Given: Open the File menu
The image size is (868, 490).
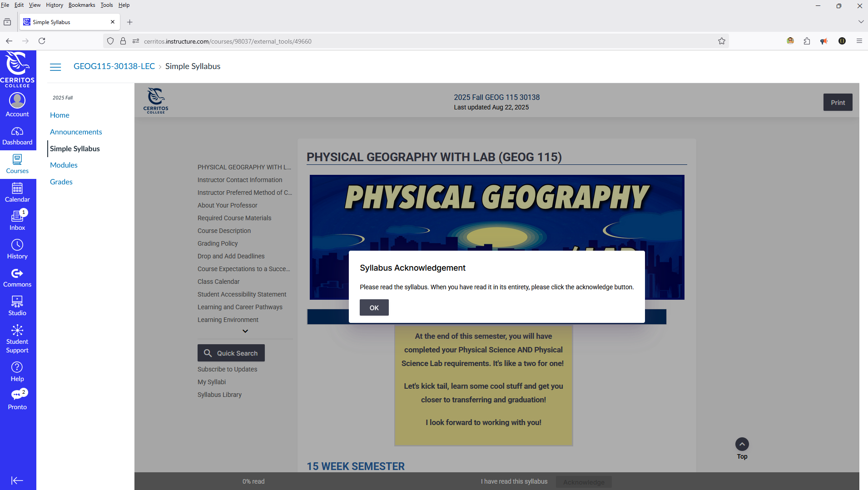Looking at the screenshot, I should point(5,5).
